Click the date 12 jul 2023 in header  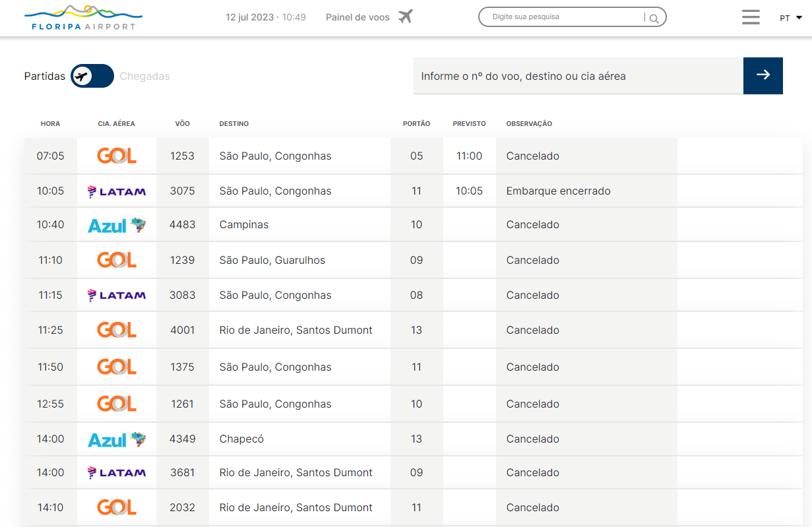(249, 17)
